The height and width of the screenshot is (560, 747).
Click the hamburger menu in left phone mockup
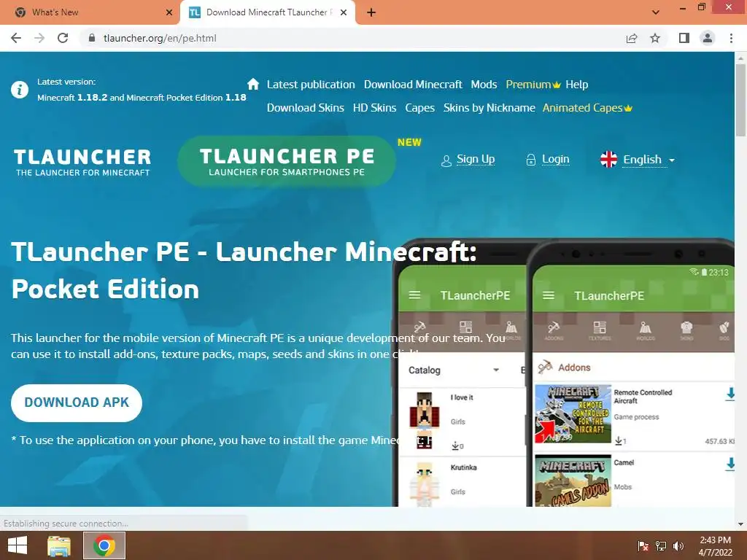[x=414, y=295]
